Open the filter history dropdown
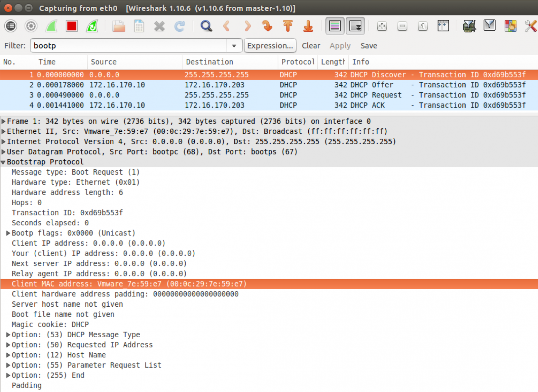 (x=234, y=46)
